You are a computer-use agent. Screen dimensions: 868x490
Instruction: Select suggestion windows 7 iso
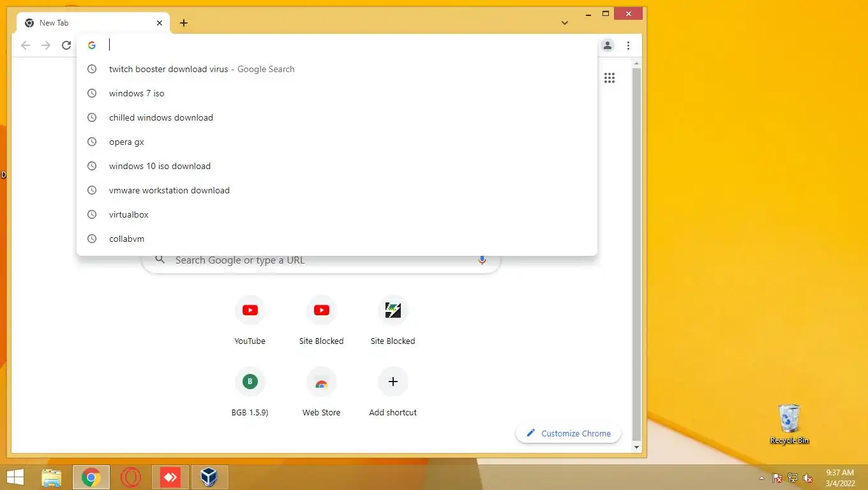(337, 93)
